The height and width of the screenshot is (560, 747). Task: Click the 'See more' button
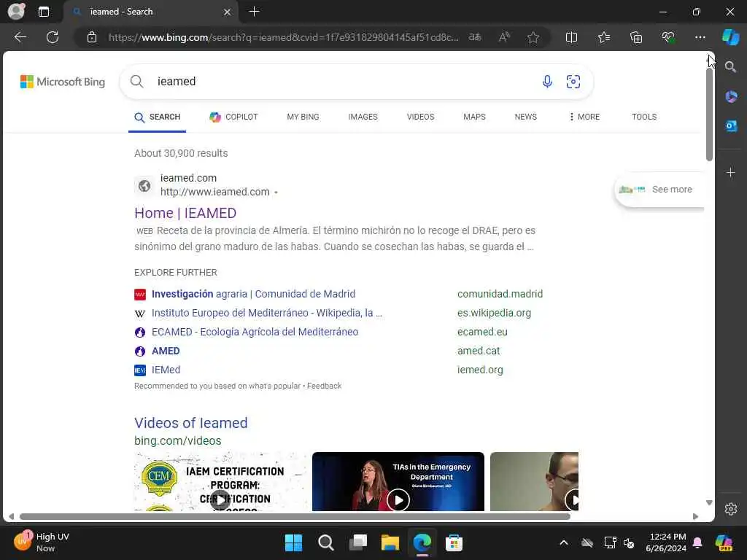[659, 190]
